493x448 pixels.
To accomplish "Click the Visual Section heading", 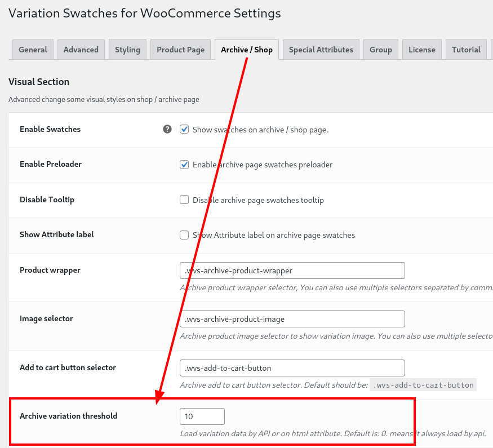I will [x=39, y=82].
